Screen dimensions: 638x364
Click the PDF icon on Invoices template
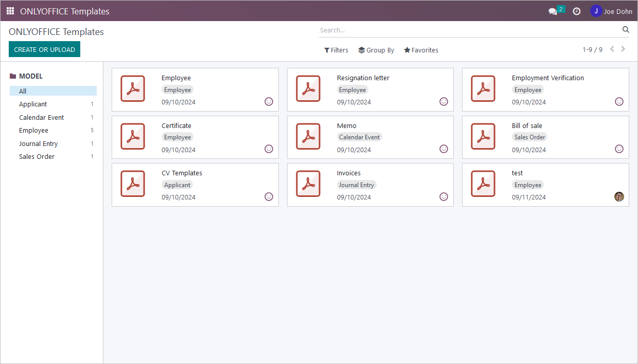308,184
